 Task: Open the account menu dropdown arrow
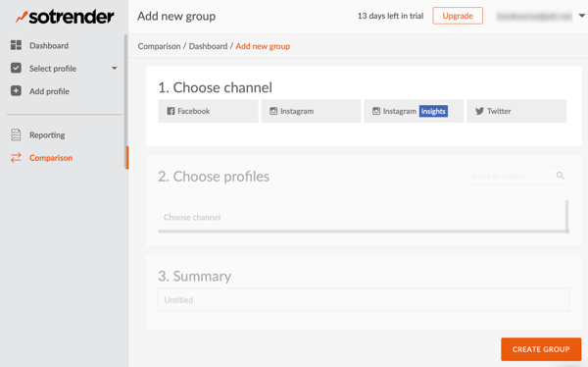[581, 16]
